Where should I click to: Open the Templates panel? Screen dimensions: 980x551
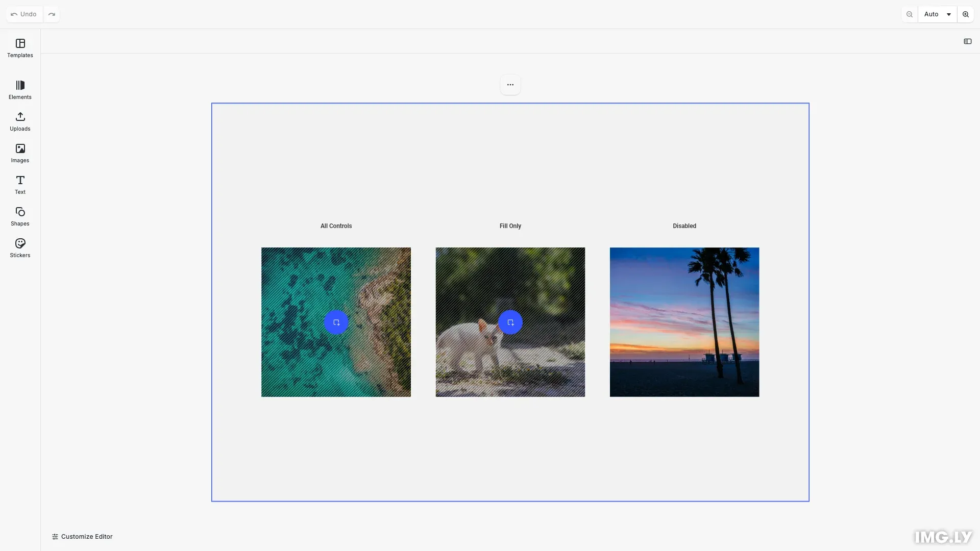(x=20, y=48)
